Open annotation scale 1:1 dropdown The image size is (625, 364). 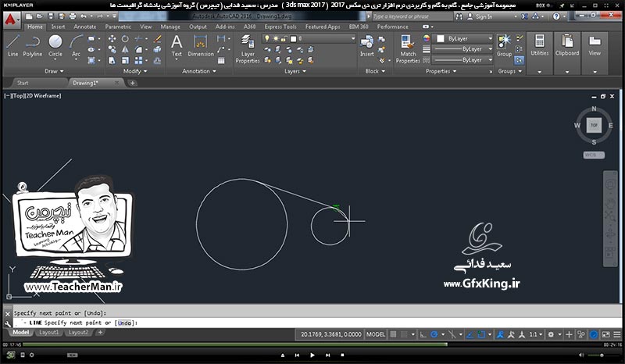[x=535, y=334]
